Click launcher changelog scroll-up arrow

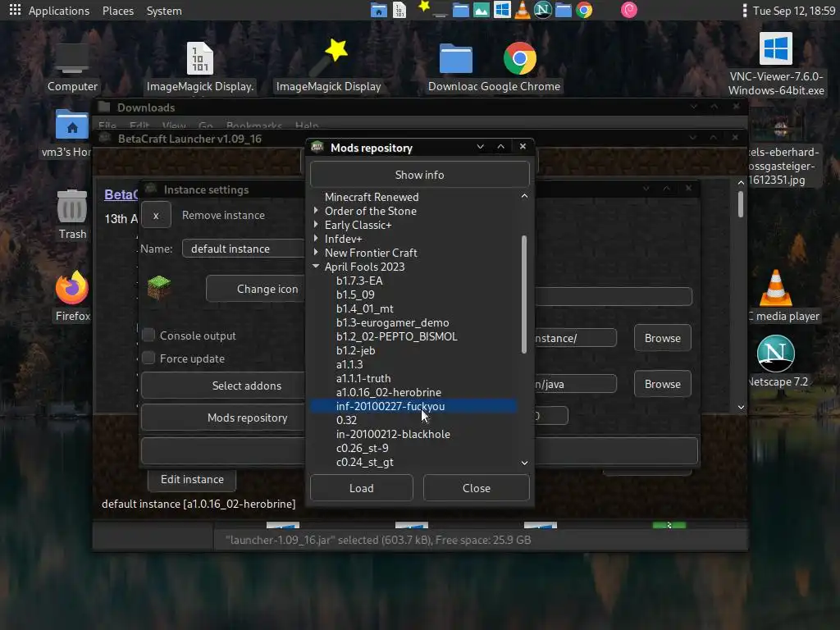pos(741,183)
